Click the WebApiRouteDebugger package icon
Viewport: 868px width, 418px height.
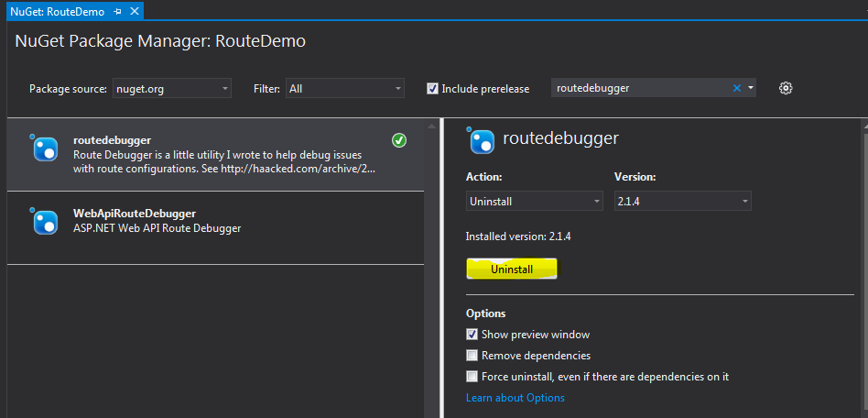click(x=45, y=221)
